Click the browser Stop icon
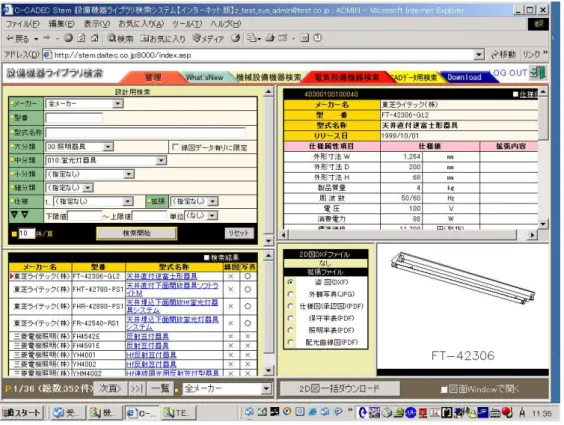The image size is (564, 425). [x=69, y=38]
